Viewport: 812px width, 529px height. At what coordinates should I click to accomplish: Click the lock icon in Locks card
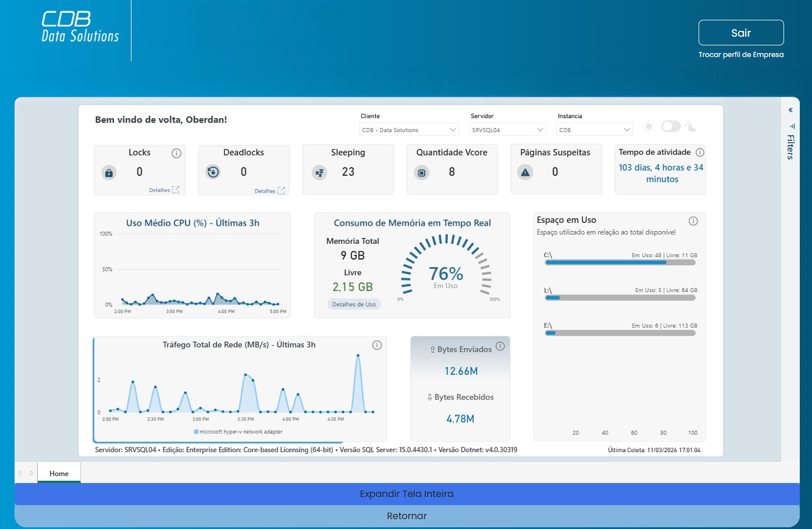point(109,173)
